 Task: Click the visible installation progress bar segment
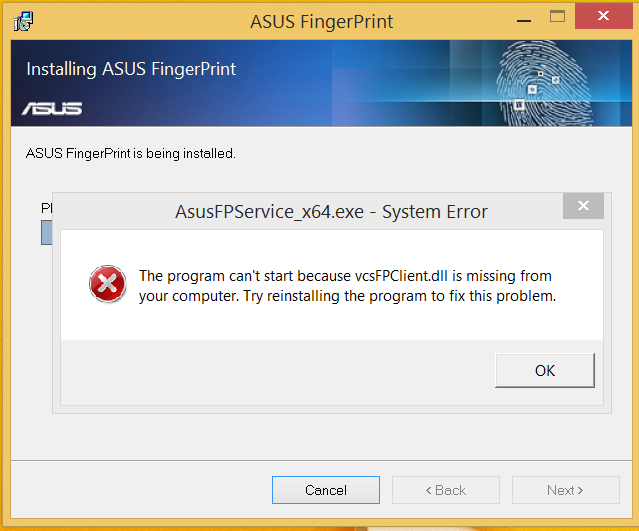click(x=46, y=233)
